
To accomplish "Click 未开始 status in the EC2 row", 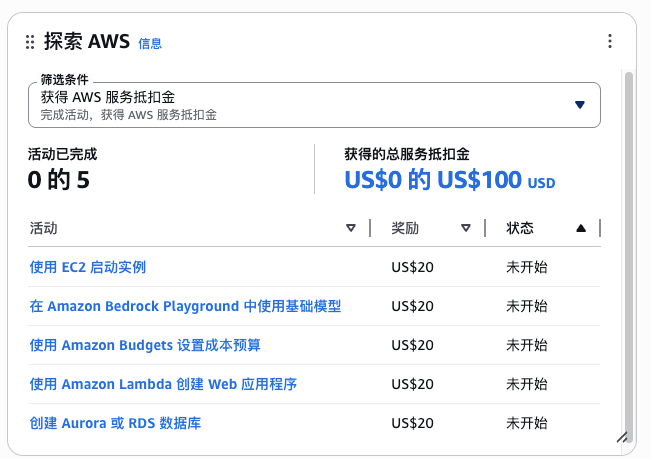I will (526, 267).
